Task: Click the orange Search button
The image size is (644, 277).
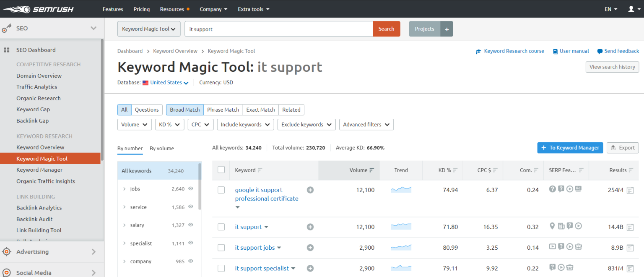Action: pos(387,29)
